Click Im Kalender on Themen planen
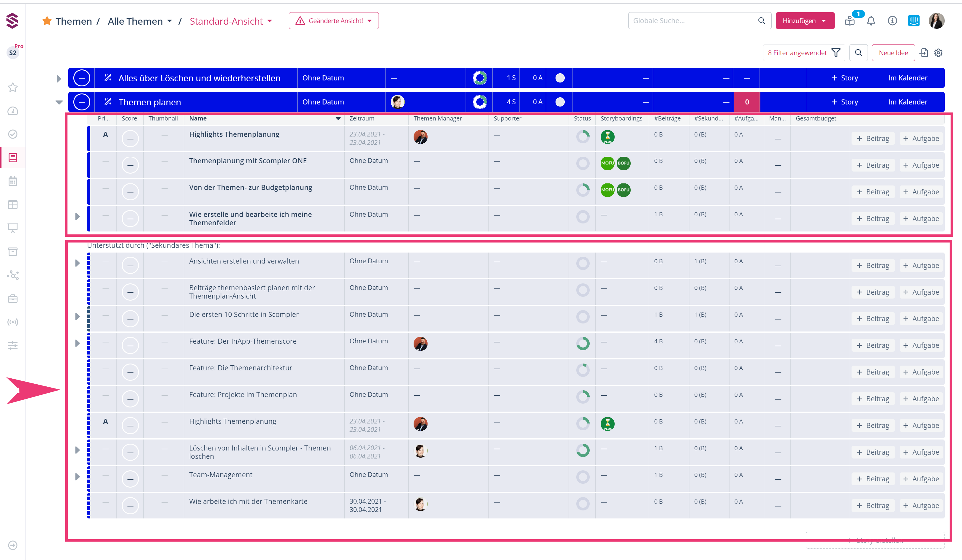962x560 pixels. [x=907, y=102]
